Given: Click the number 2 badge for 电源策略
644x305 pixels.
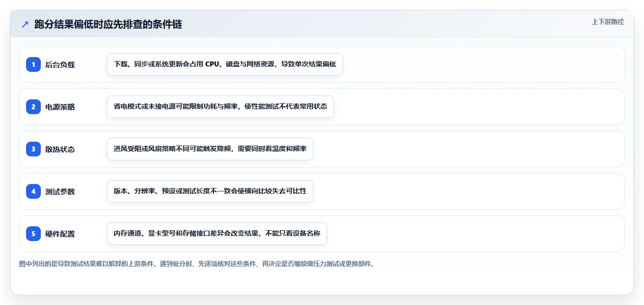Looking at the screenshot, I should click(x=33, y=107).
